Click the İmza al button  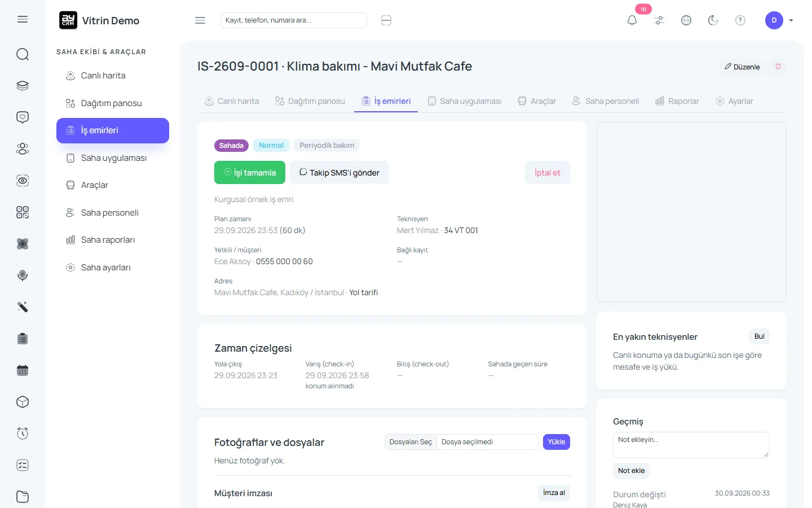pyautogui.click(x=554, y=493)
